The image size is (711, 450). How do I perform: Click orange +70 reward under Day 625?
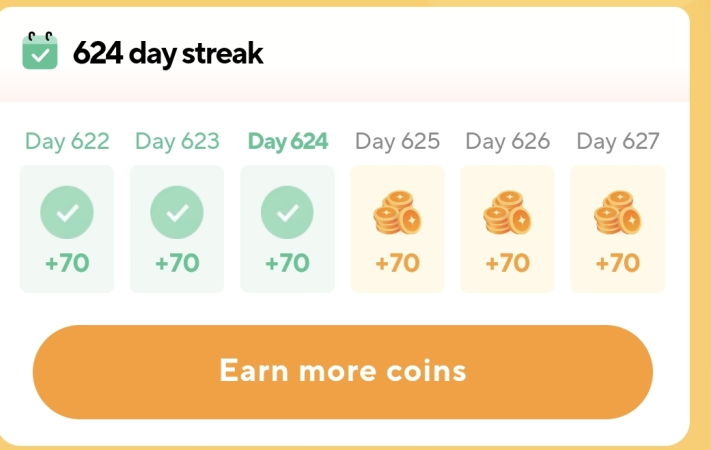click(398, 263)
